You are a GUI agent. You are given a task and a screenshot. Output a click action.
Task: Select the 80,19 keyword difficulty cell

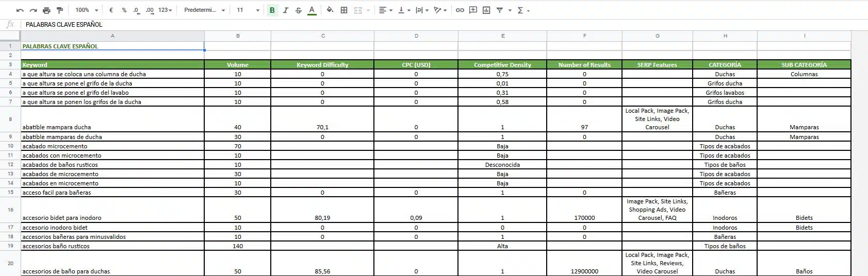(x=322, y=210)
